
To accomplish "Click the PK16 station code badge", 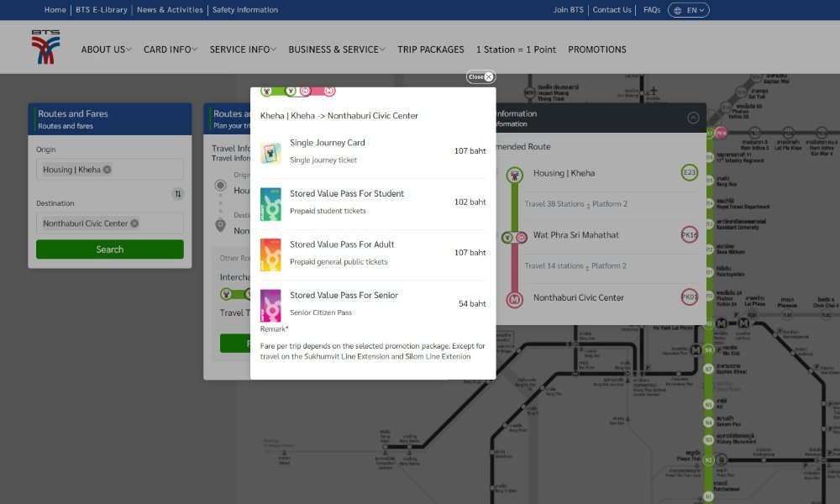I will tap(689, 234).
